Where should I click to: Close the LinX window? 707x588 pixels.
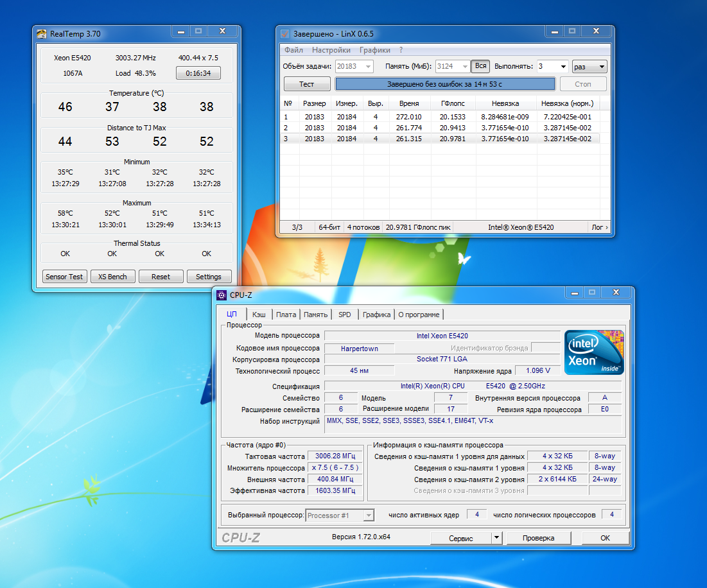pyautogui.click(x=596, y=31)
